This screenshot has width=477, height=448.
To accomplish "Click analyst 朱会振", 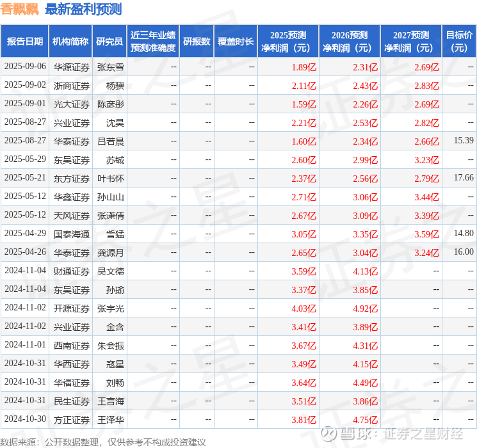I will click(111, 346).
